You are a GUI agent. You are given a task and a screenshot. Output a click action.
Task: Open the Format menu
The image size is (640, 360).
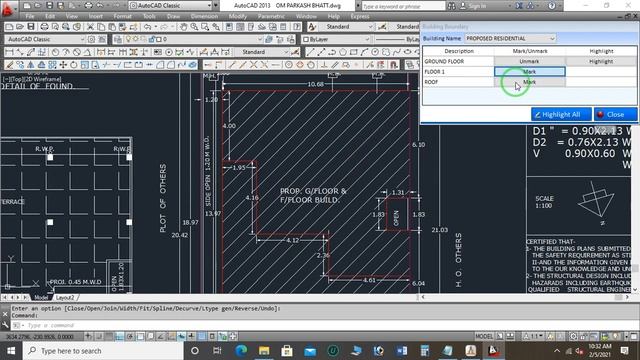122,16
